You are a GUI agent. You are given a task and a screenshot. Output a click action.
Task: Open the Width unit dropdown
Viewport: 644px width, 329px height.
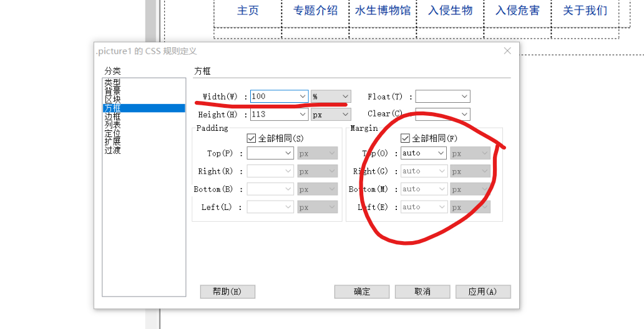[x=331, y=97]
